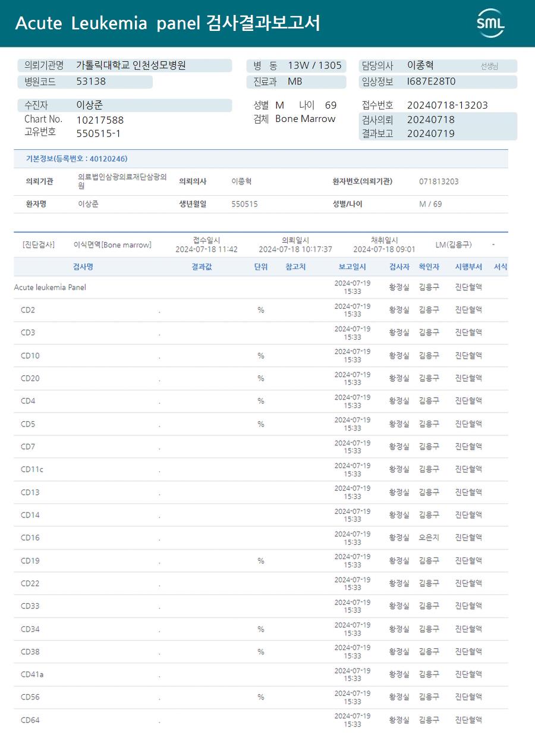Image resolution: width=535 pixels, height=756 pixels.
Task: Click '참고치' column header
Action: tap(295, 267)
